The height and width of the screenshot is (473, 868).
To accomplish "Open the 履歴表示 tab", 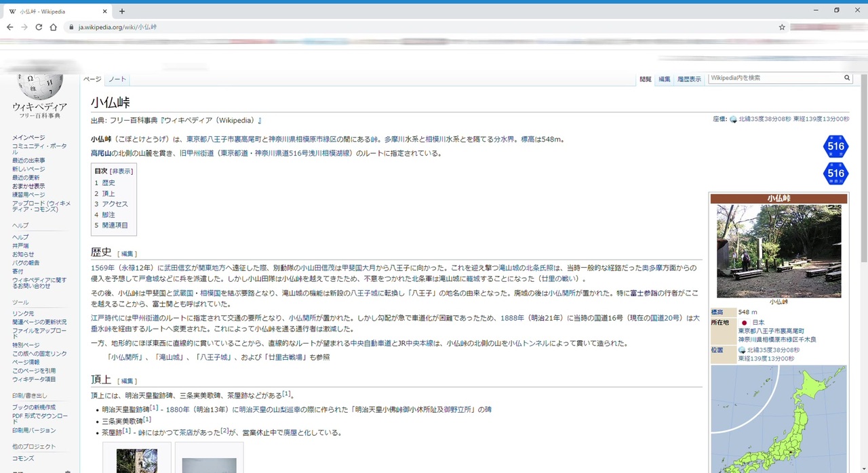I will pyautogui.click(x=689, y=79).
